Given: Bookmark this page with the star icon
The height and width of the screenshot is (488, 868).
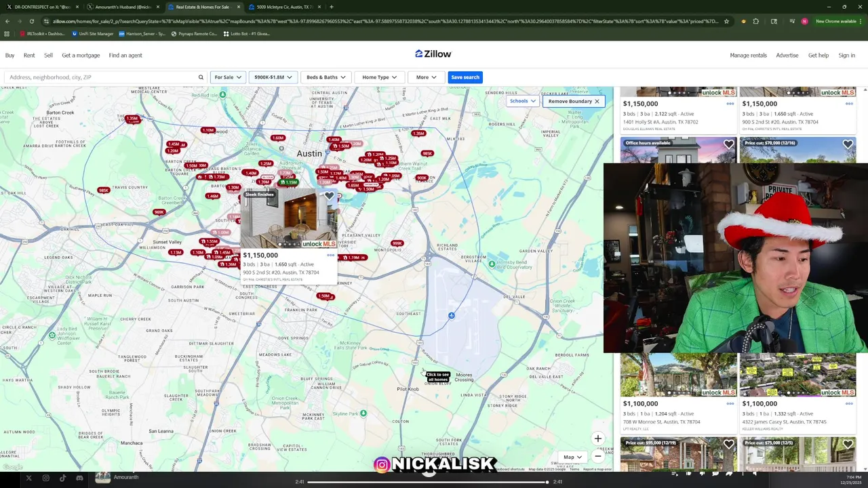Looking at the screenshot, I should pyautogui.click(x=726, y=21).
